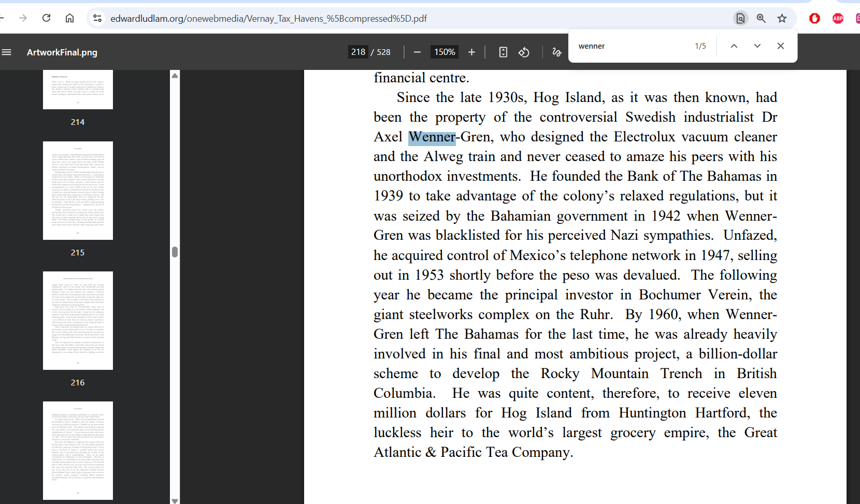Edit the 'wenner' search field
Image resolution: width=860 pixels, height=504 pixels.
point(632,46)
